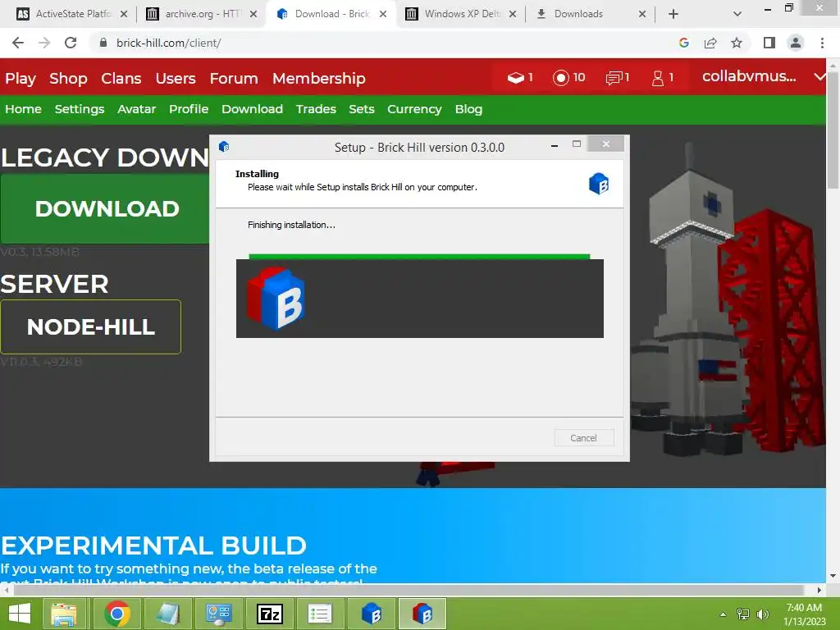Click the Windows Start button
Image resolution: width=840 pixels, height=630 pixels.
click(x=20, y=614)
